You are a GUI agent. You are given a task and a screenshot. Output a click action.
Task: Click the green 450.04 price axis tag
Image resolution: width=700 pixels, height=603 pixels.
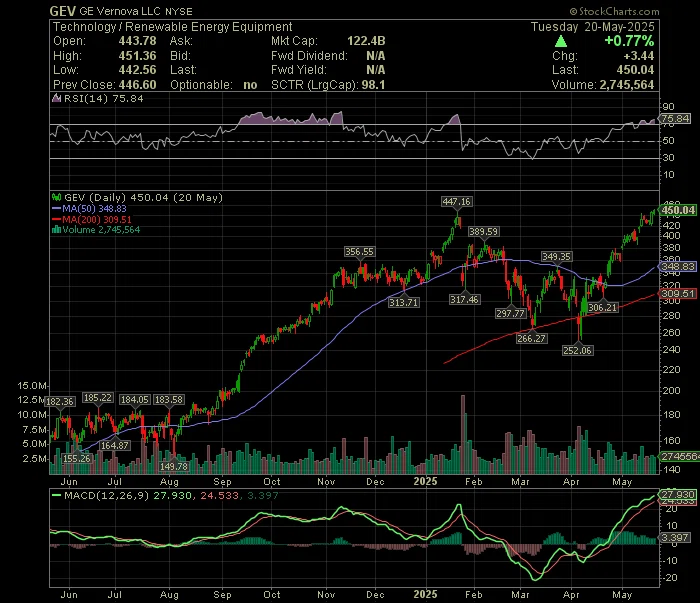click(x=678, y=210)
